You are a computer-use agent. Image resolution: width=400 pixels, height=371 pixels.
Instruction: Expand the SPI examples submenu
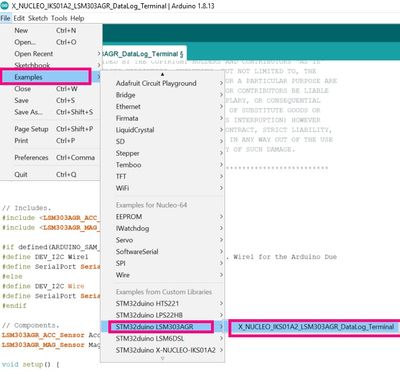click(163, 263)
